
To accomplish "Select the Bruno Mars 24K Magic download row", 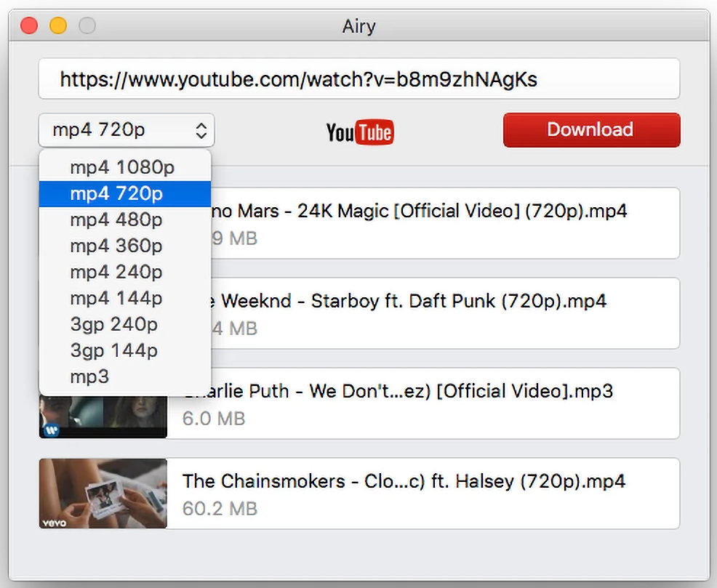I will coord(445,223).
